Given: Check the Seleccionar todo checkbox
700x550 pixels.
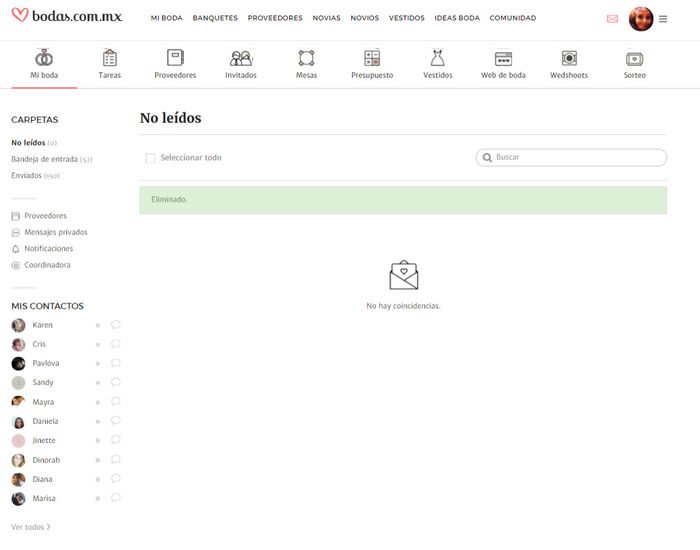Looking at the screenshot, I should pyautogui.click(x=151, y=158).
